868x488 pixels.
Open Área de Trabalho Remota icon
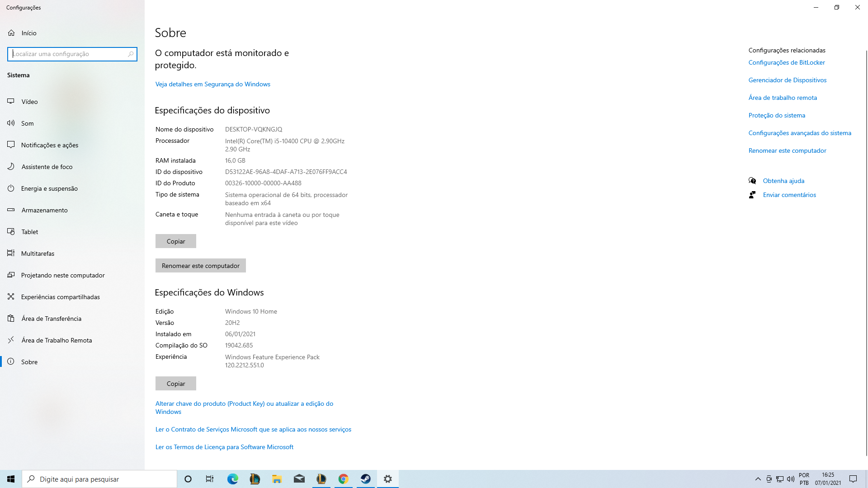(11, 340)
